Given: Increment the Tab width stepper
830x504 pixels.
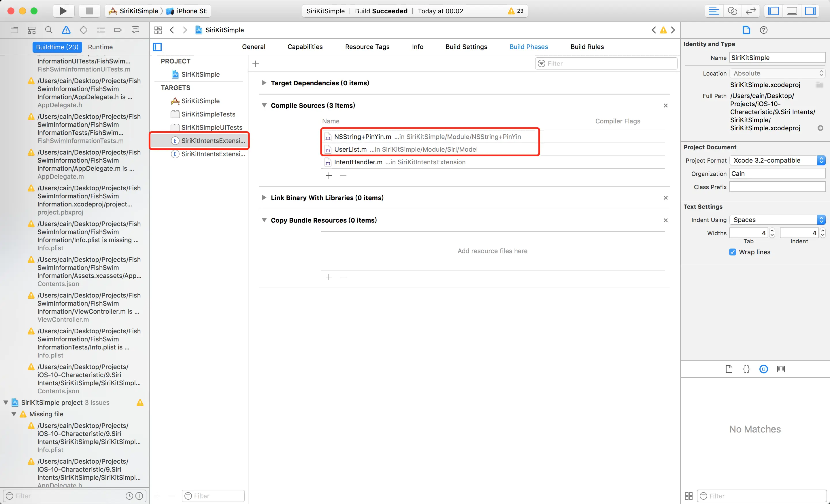Looking at the screenshot, I should click(x=772, y=231).
